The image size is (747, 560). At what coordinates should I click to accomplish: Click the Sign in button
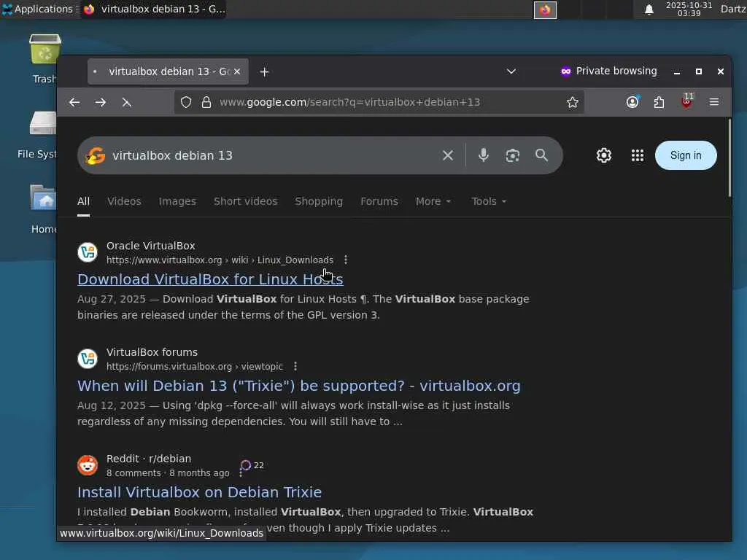coord(686,155)
